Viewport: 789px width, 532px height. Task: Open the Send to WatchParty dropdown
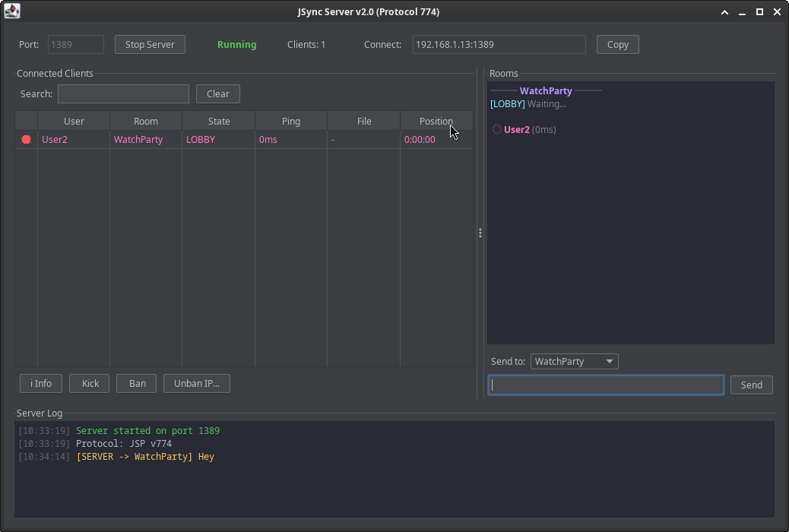coord(574,361)
